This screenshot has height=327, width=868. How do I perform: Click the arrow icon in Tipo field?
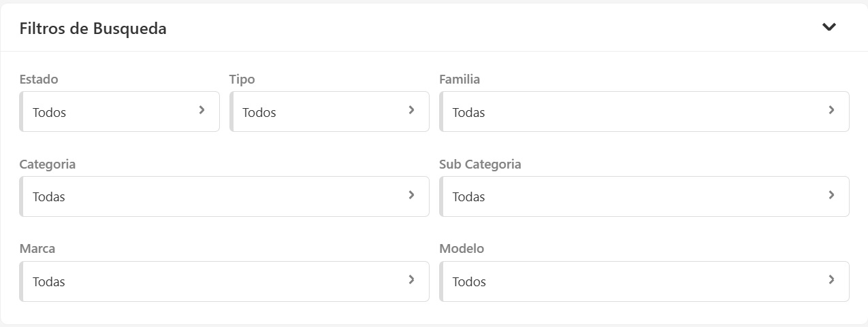coord(411,110)
